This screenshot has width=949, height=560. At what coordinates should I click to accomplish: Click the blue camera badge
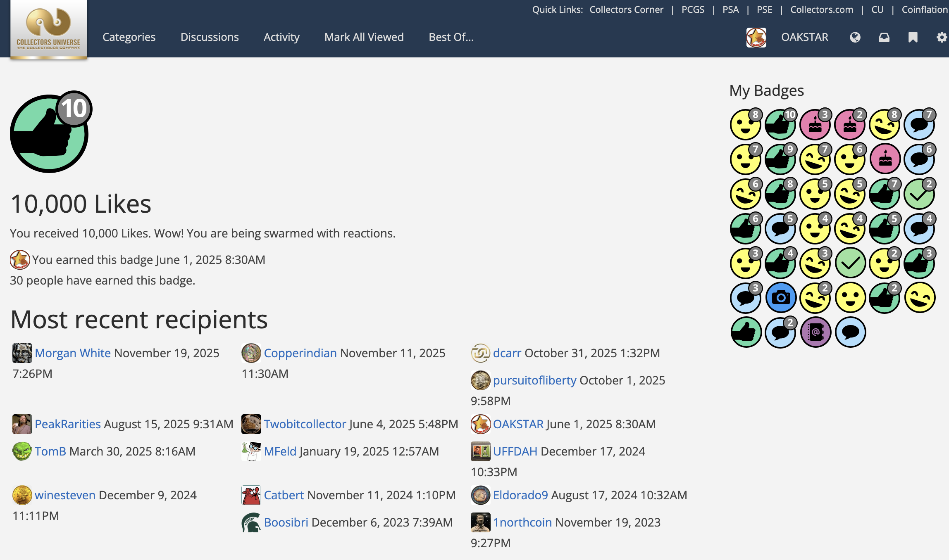[780, 297]
